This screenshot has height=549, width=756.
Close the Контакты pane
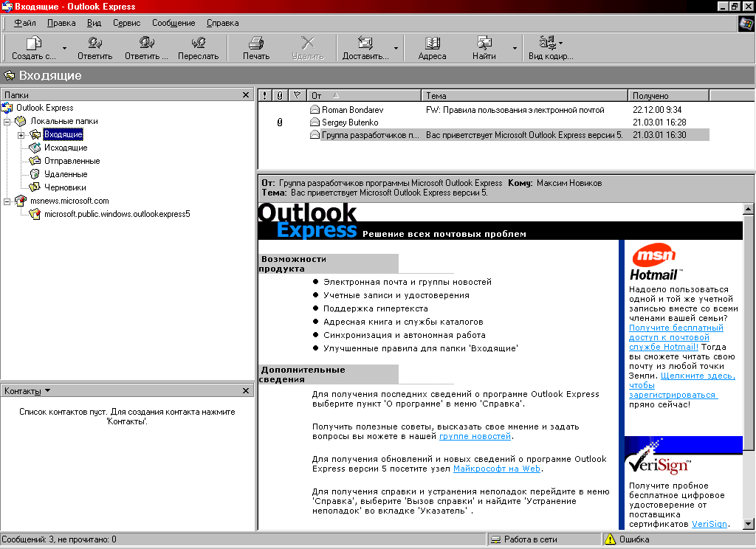click(x=245, y=391)
